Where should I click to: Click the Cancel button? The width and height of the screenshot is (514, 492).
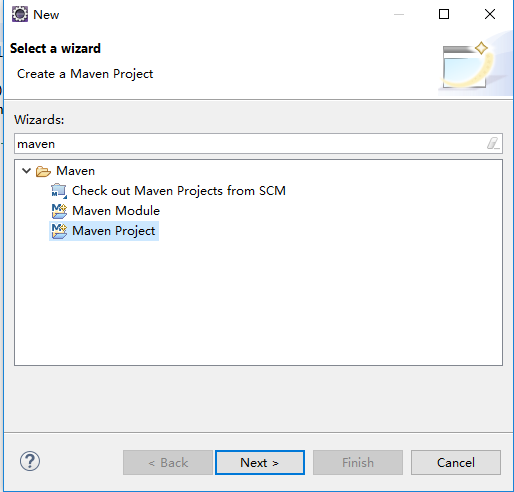coord(456,463)
